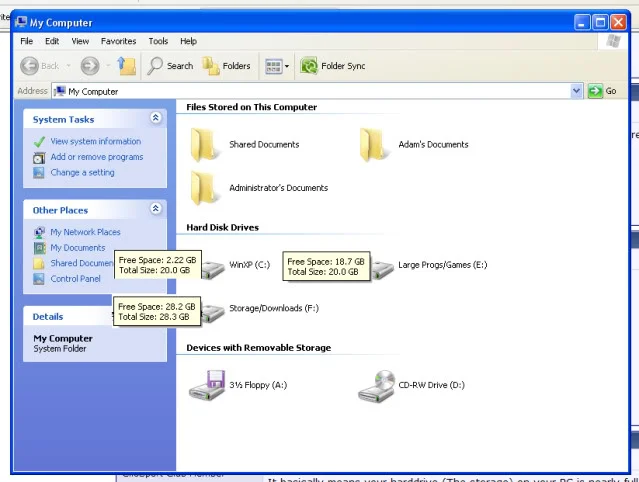This screenshot has width=639, height=482.
Task: Select the Large Progs/Games (E:) drive icon
Action: [x=382, y=270]
